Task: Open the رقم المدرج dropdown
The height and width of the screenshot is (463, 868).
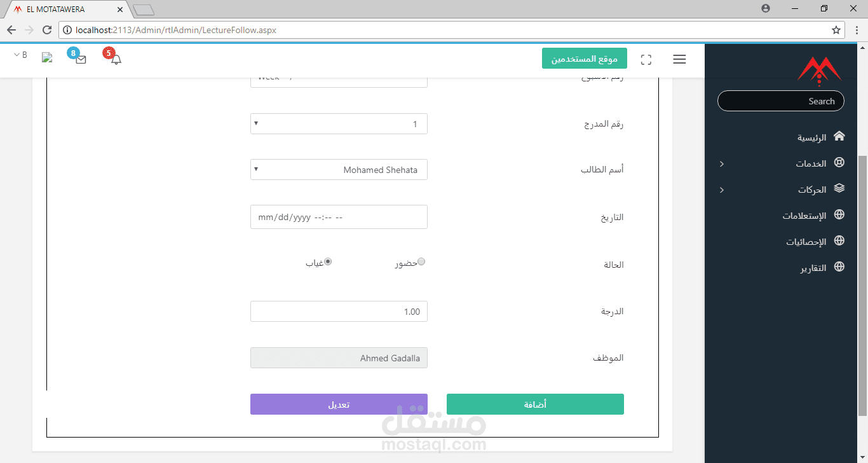Action: click(x=339, y=124)
